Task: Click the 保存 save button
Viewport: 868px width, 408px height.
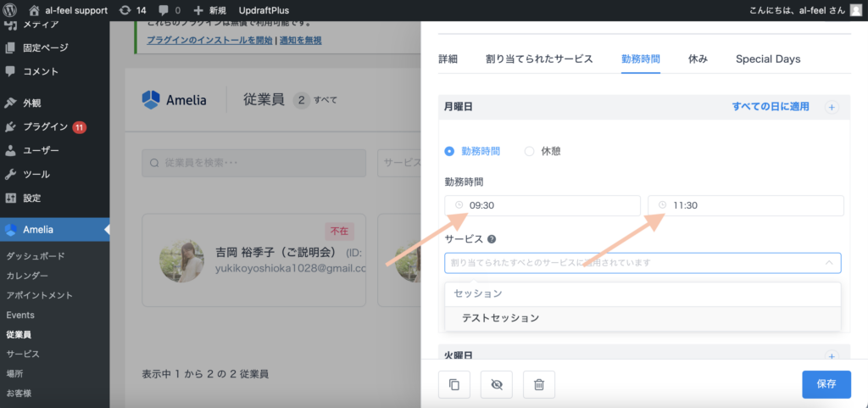Action: [826, 384]
